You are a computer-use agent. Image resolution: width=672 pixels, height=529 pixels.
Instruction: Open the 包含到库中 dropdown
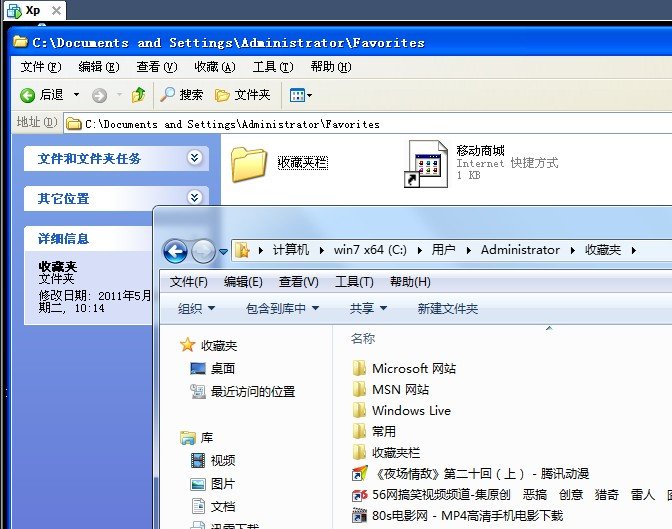point(282,308)
